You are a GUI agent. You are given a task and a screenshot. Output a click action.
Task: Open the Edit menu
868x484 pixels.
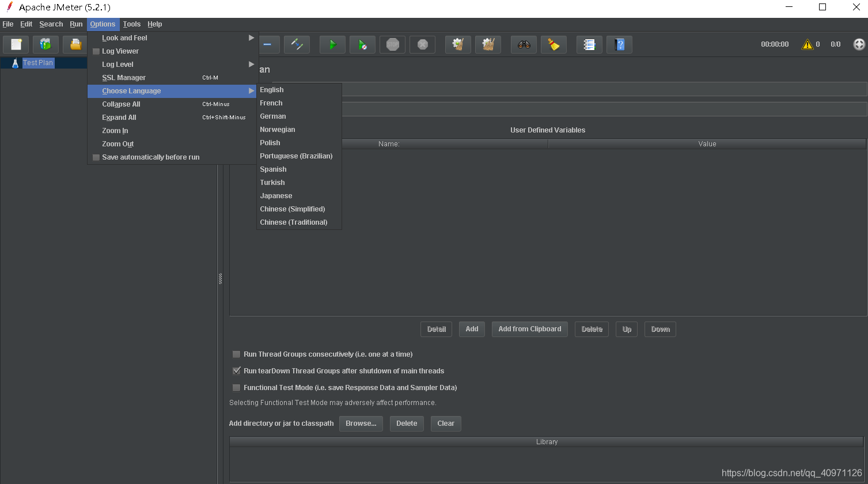26,24
